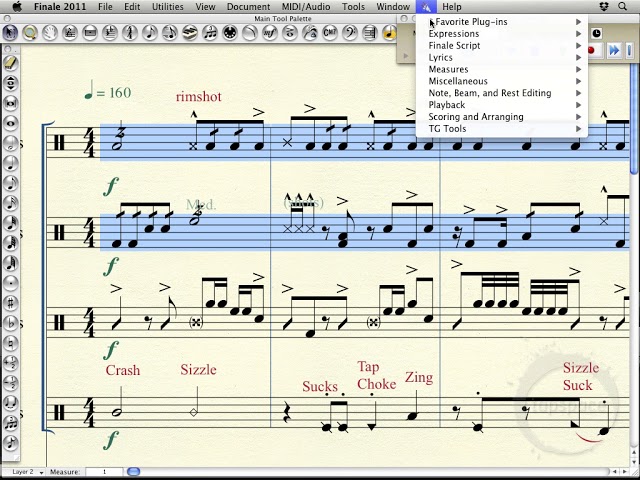Image resolution: width=640 pixels, height=480 pixels.
Task: Open the Utilities menu
Action: pyautogui.click(x=168, y=7)
